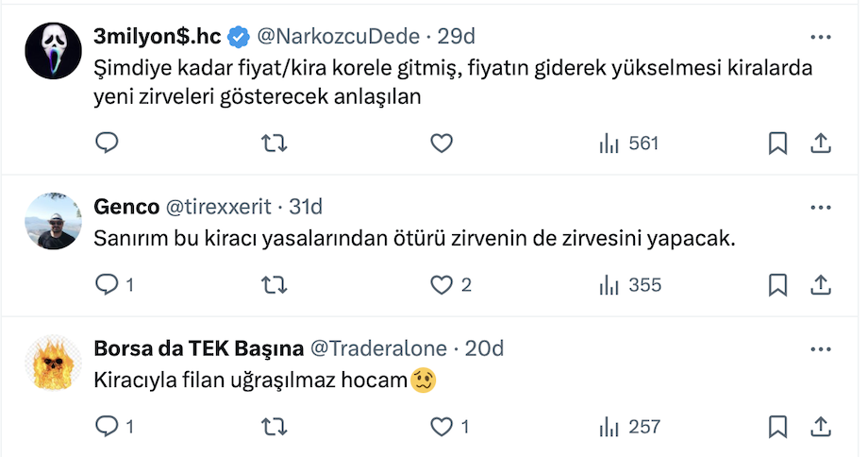Like the tweet by @NarkozcuDede
Viewport: 868px width, 457px height.
(441, 144)
